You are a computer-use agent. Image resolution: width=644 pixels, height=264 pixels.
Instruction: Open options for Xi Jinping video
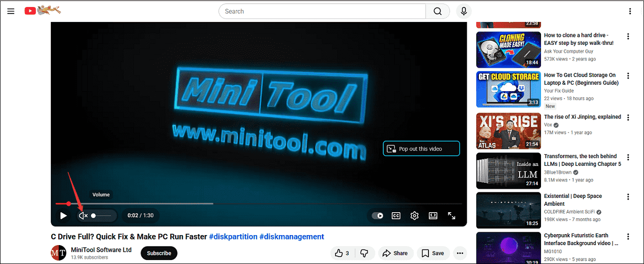point(628,118)
